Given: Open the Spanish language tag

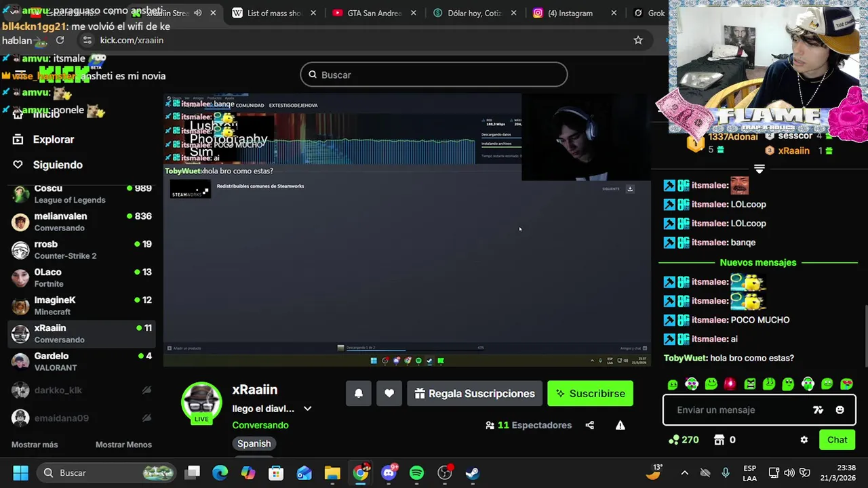Looking at the screenshot, I should click(x=254, y=443).
